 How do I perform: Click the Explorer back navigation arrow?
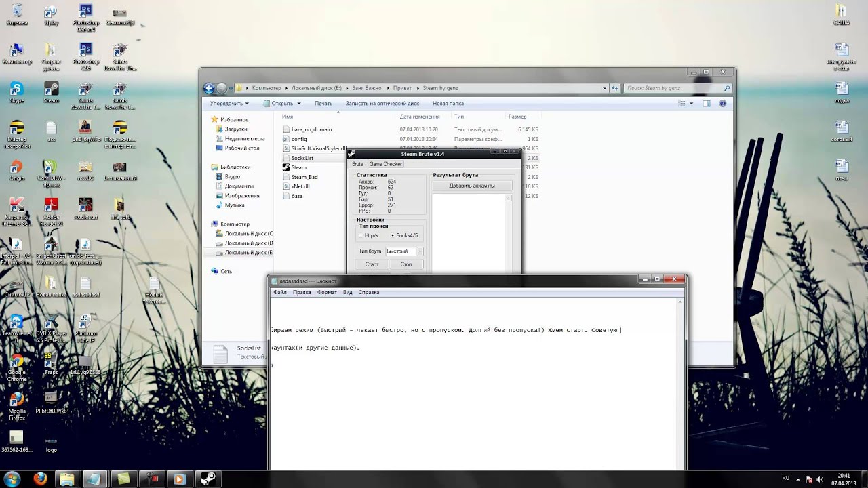(x=209, y=88)
